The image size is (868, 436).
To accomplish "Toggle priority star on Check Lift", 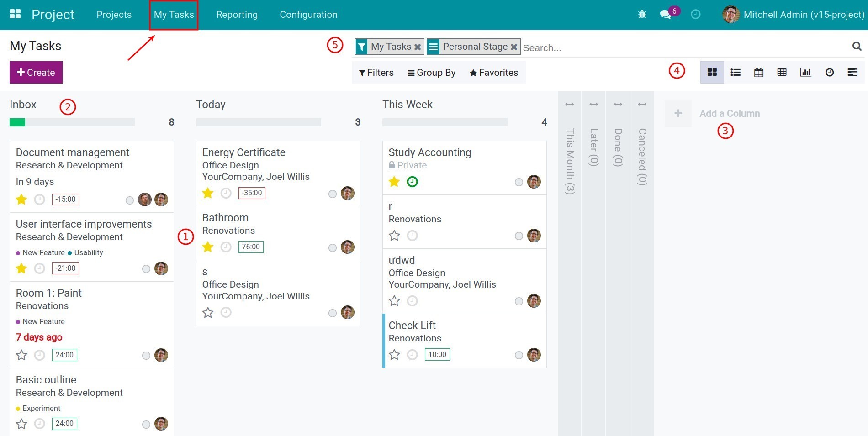I will tap(394, 354).
